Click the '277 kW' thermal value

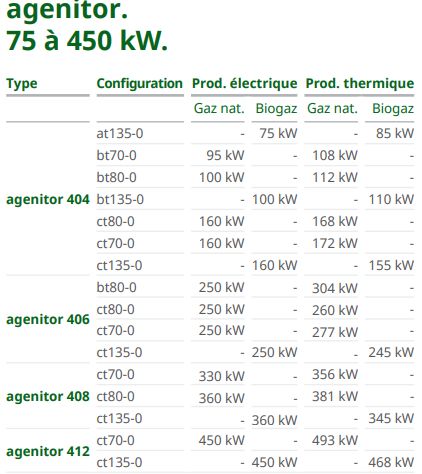click(x=335, y=332)
